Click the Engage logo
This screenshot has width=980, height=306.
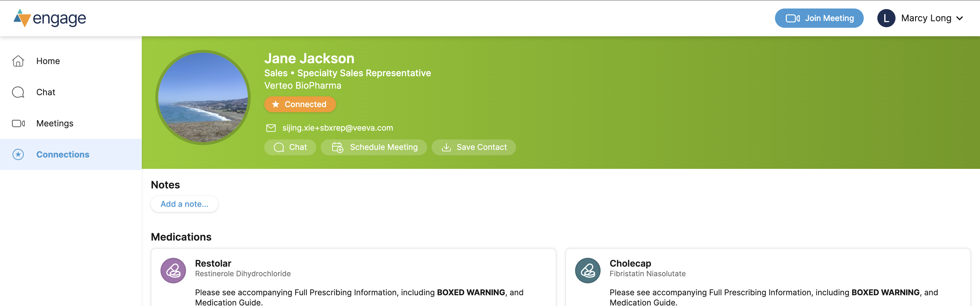(50, 18)
